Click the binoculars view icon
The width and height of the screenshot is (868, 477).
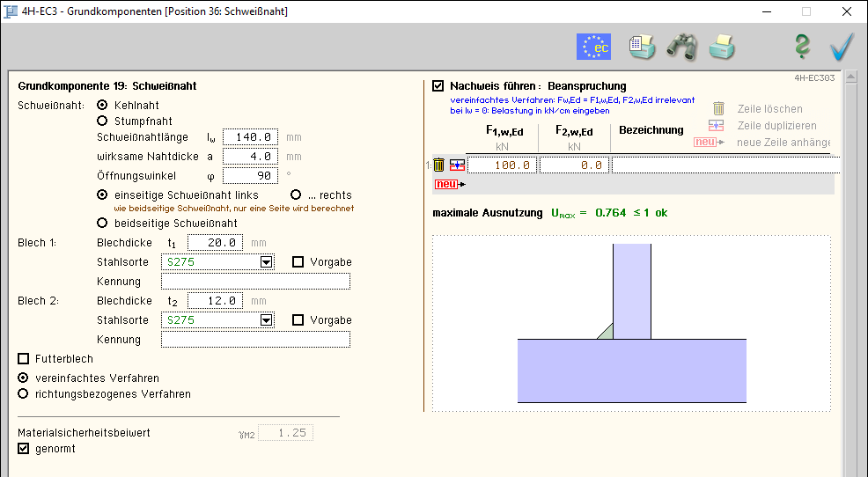tap(681, 46)
